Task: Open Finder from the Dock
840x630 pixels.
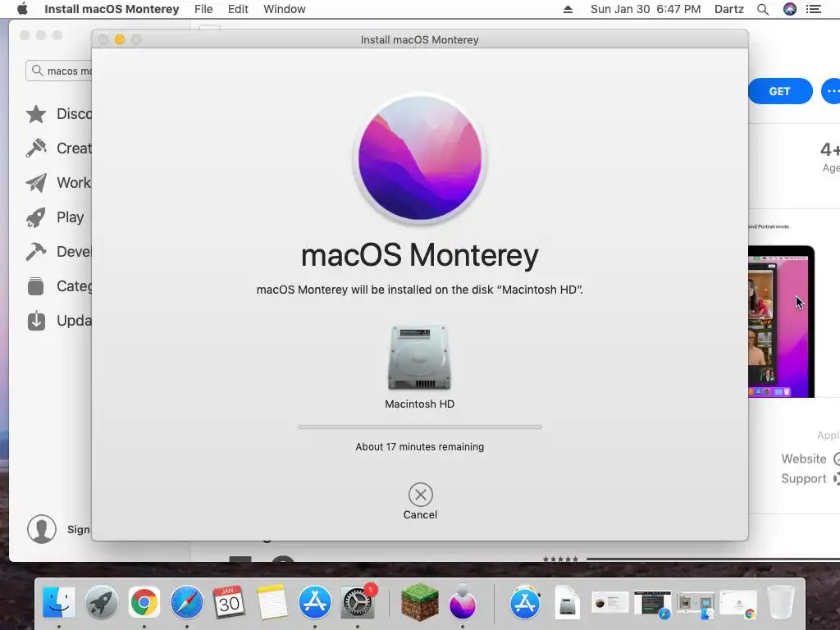Action: (x=58, y=603)
